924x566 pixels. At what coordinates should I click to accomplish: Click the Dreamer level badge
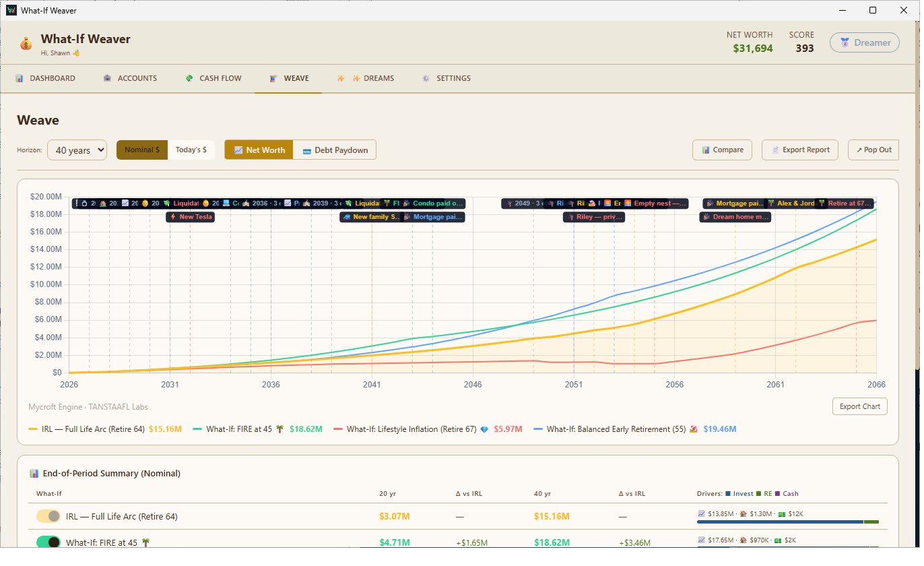point(864,42)
